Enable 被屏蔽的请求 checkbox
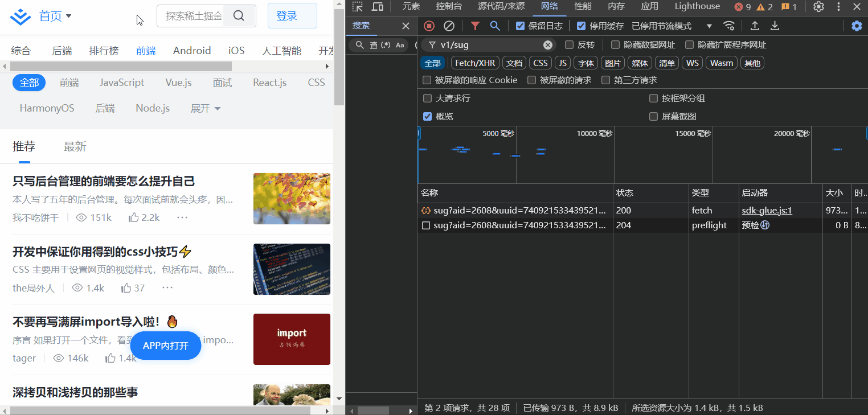868x415 pixels. point(531,80)
